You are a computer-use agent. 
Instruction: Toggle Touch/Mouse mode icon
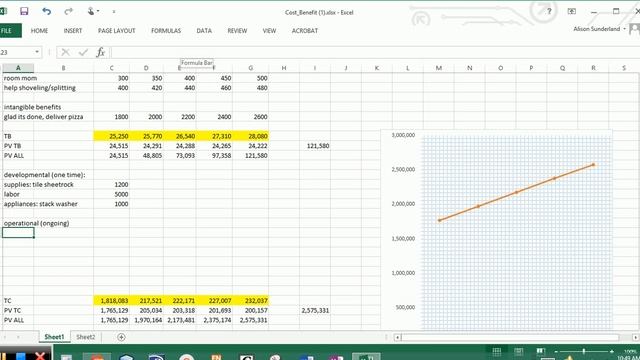pyautogui.click(x=91, y=11)
